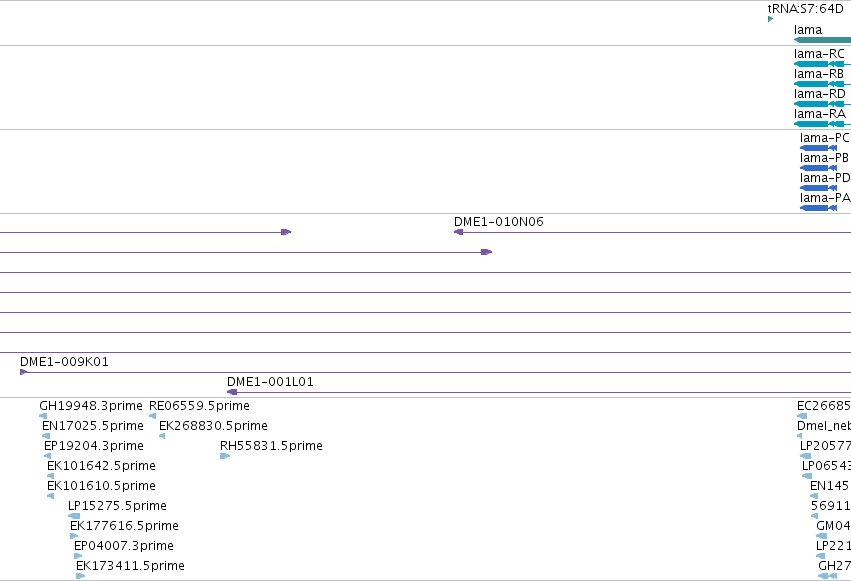Click the EK173411.5prime EST label

pyautogui.click(x=130, y=566)
